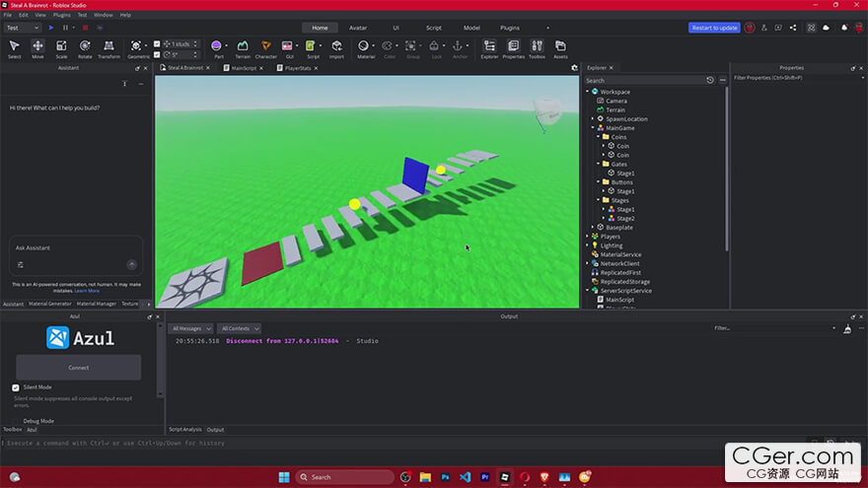Click the Geometric mode icon
Viewport: 868px width, 488px height.
click(136, 46)
